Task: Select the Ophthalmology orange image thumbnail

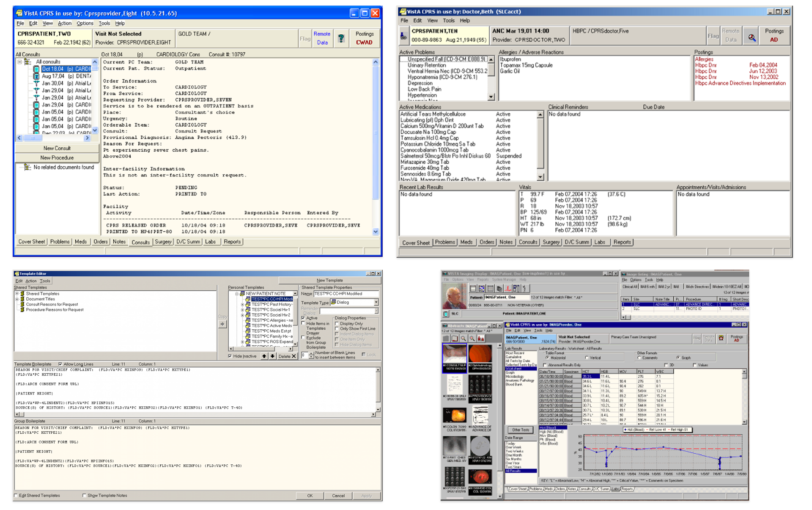Action: pos(480,354)
